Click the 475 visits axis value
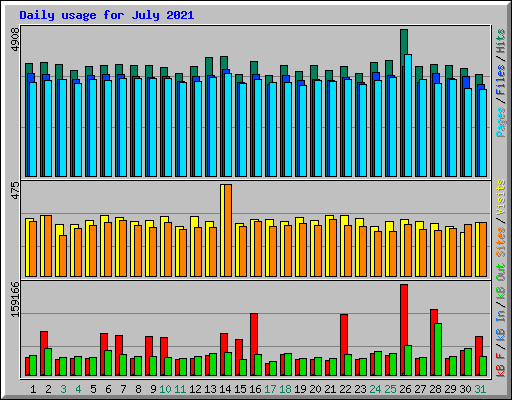Image resolution: width=512 pixels, height=400 pixels. 15,190
